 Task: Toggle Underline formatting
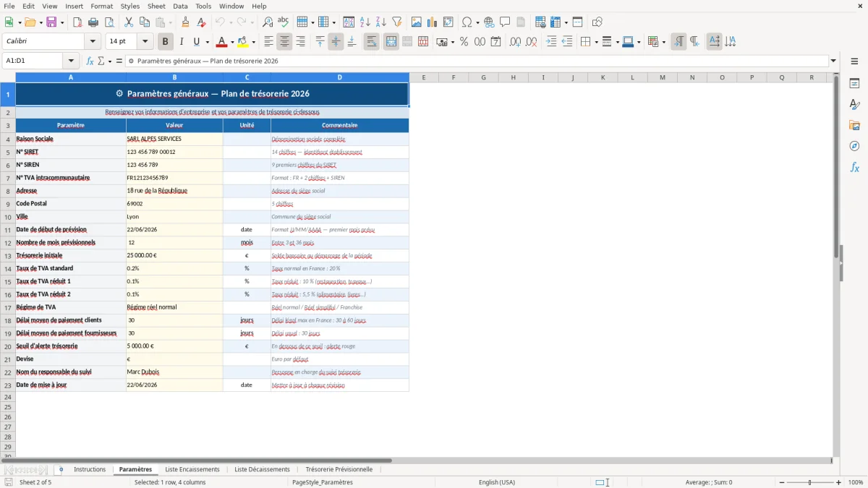point(196,42)
